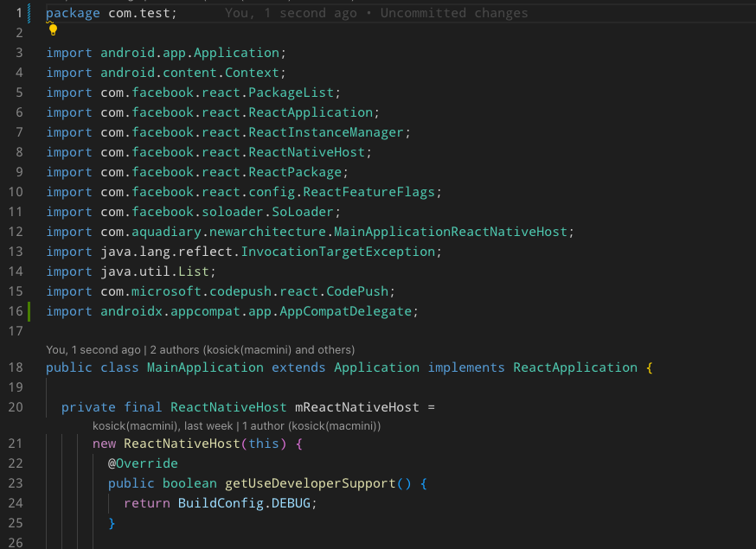Click '@Override' annotation on line 22
Image resolution: width=756 pixels, height=549 pixels.
(143, 463)
